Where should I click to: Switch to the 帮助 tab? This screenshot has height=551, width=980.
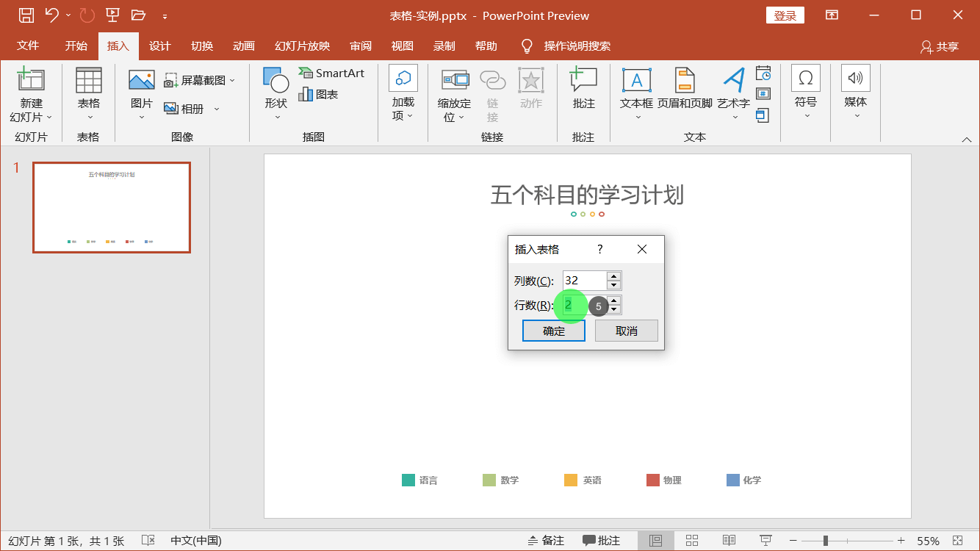coord(486,46)
